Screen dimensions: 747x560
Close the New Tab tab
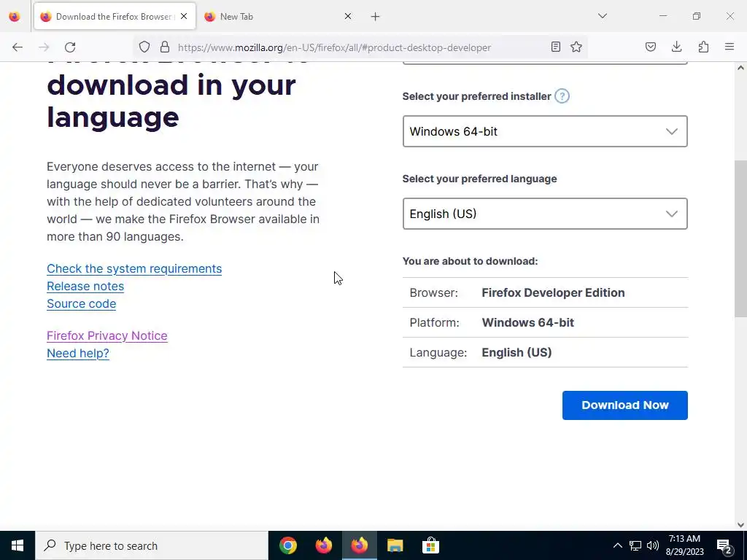348,16
